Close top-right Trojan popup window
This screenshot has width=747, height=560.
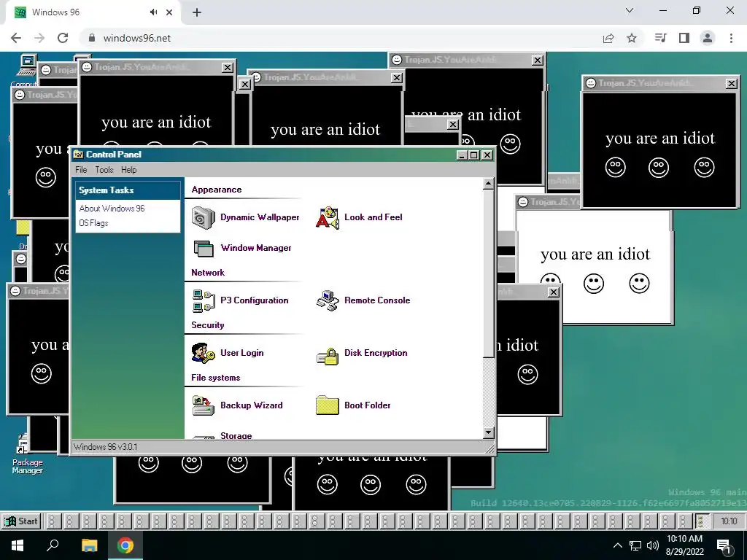coord(731,84)
